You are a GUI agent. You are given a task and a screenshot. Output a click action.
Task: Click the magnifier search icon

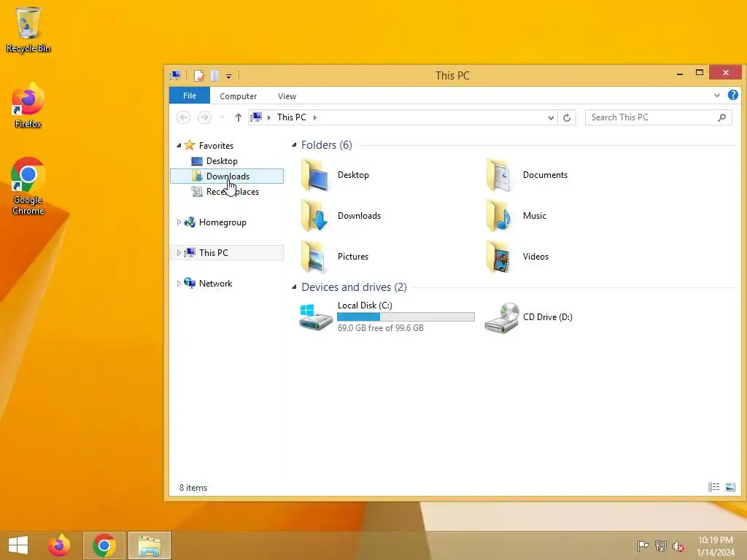click(x=722, y=117)
